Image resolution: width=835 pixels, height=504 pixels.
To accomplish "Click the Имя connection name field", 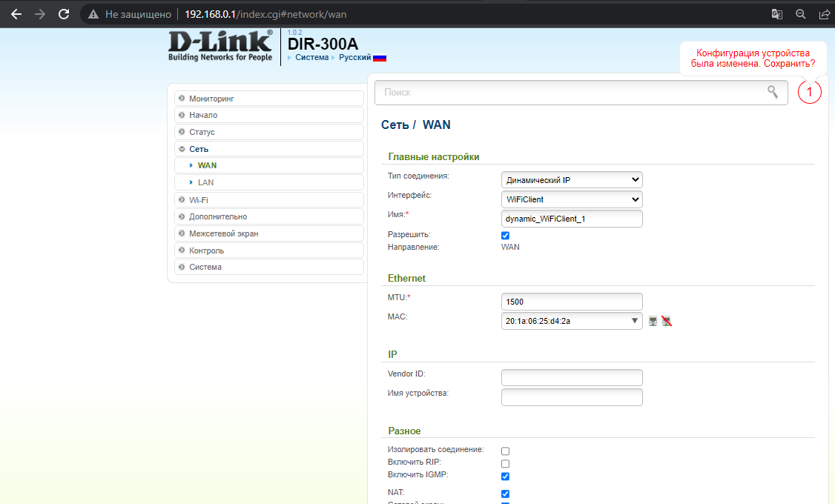I will pyautogui.click(x=572, y=219).
